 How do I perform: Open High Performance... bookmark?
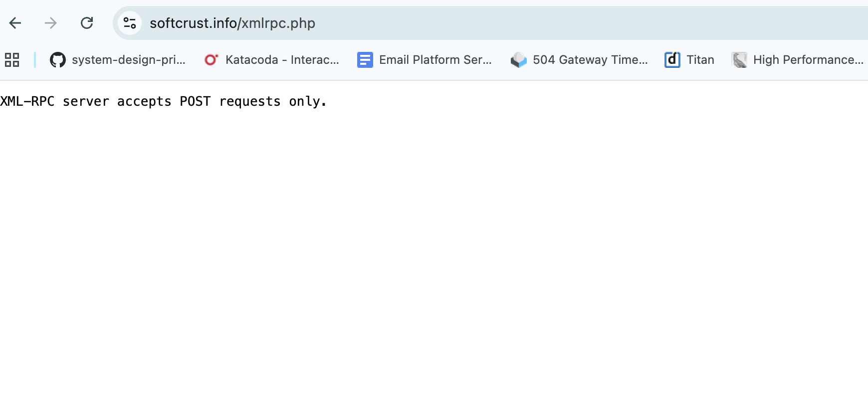tap(798, 60)
